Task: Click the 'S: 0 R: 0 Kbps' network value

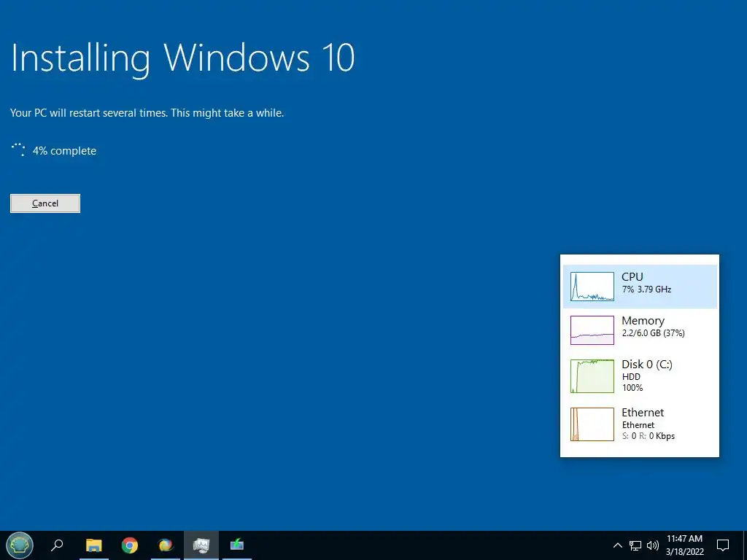Action: pyautogui.click(x=649, y=436)
